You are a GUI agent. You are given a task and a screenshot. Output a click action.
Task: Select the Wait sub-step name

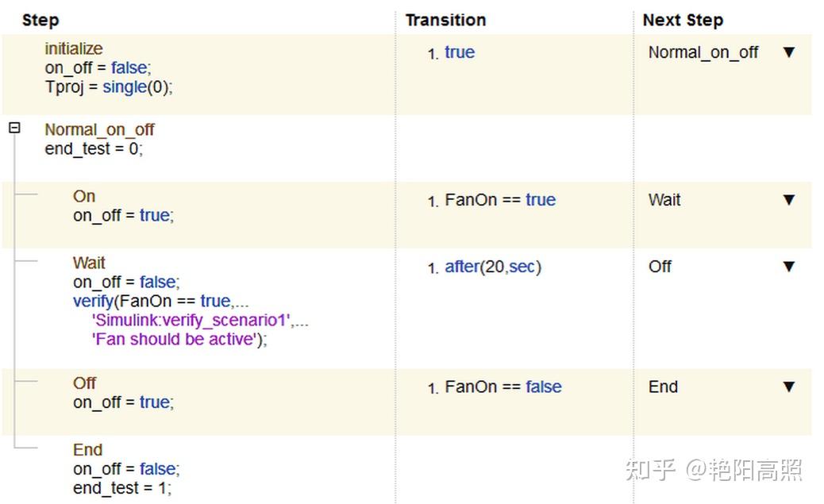coord(89,263)
